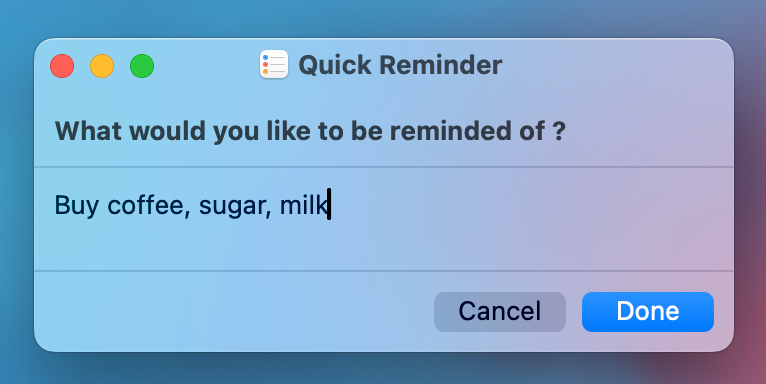Close the Quick Reminder window with red button
This screenshot has height=384, width=766.
(62, 66)
